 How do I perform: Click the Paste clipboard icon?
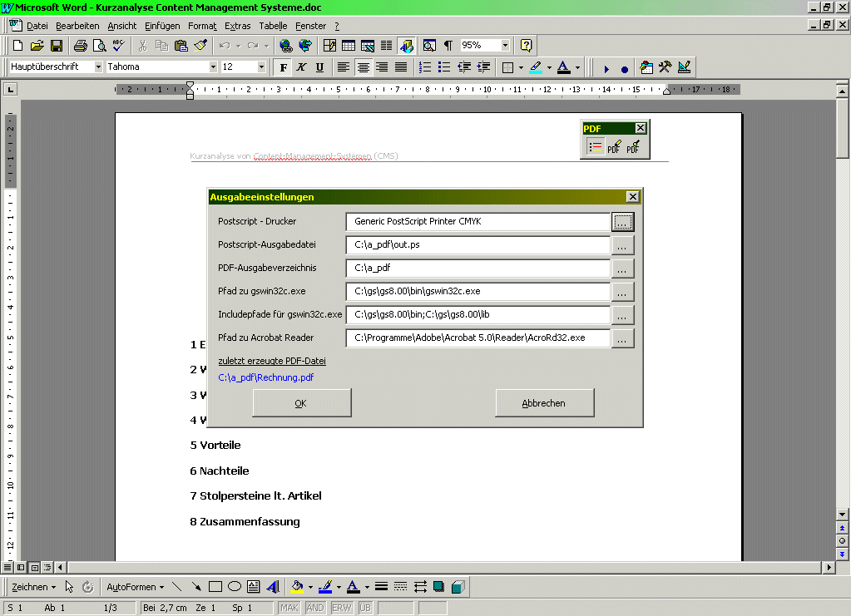click(181, 46)
